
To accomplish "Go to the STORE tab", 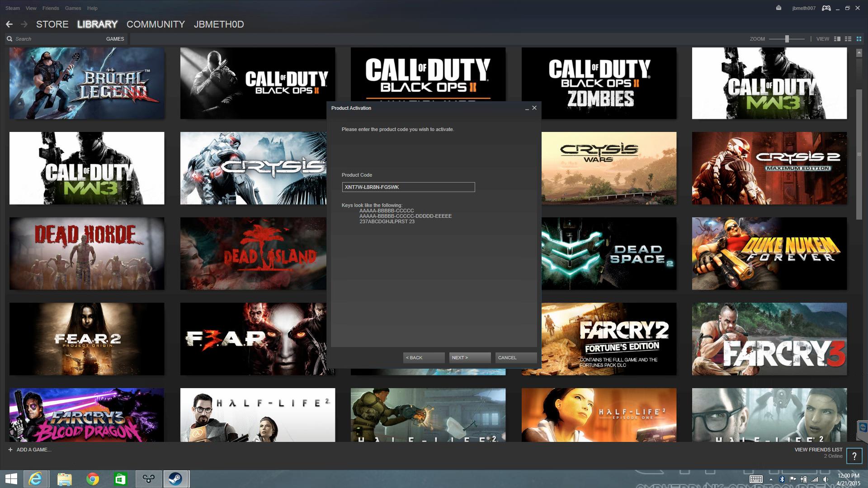I will (52, 24).
